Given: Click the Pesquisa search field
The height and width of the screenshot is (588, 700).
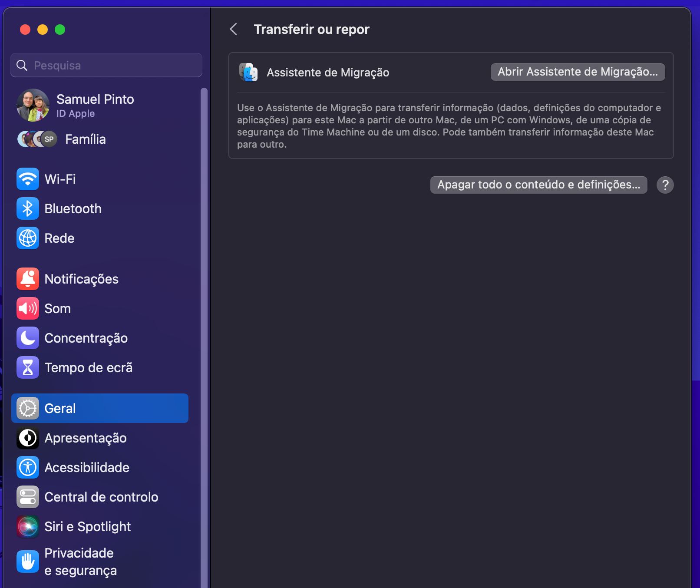Looking at the screenshot, I should click(x=106, y=66).
